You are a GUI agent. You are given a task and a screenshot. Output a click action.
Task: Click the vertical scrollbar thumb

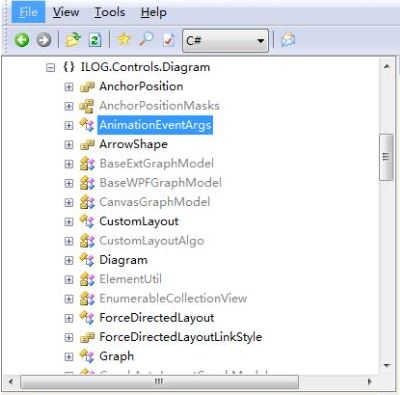(x=386, y=157)
